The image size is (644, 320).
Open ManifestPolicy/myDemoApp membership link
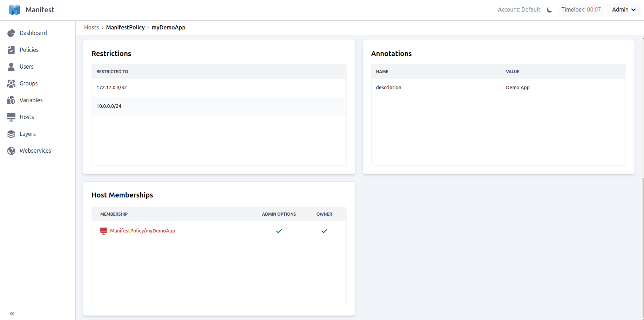point(143,231)
